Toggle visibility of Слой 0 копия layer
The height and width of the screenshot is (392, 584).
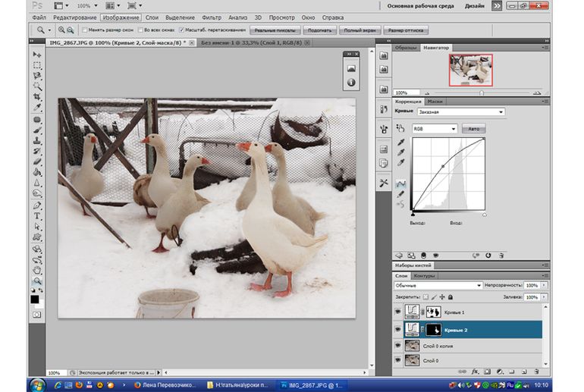398,345
